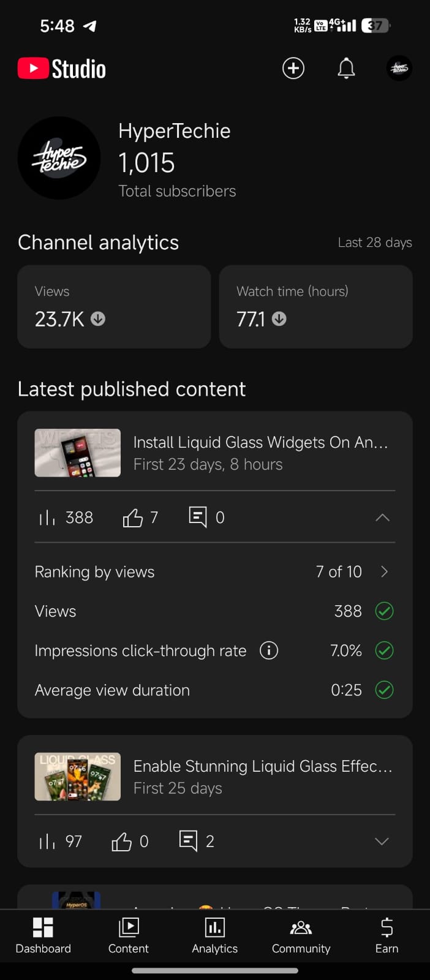Image resolution: width=430 pixels, height=980 pixels.
Task: Open the notifications bell
Action: [x=346, y=68]
